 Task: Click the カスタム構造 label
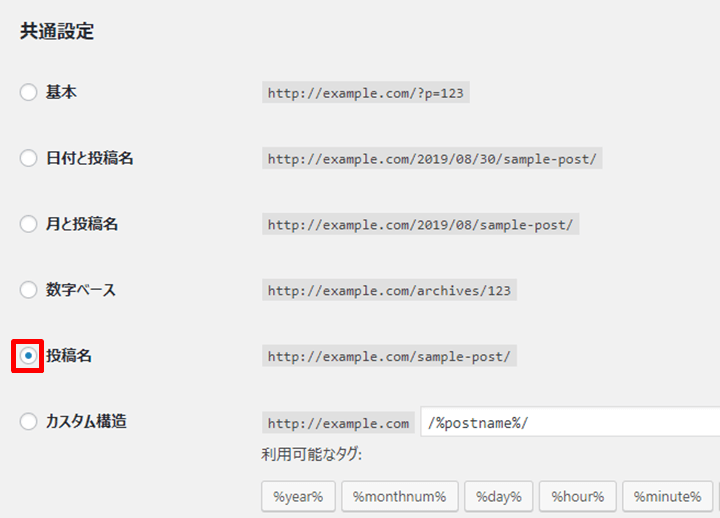click(86, 421)
